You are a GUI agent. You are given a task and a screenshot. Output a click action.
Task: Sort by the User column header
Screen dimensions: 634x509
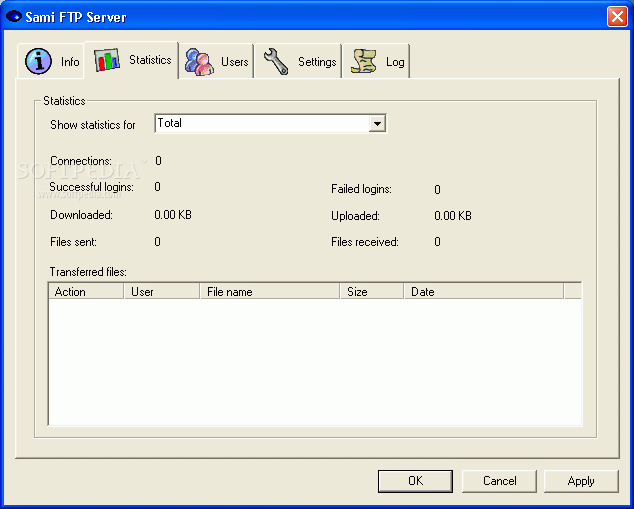162,291
